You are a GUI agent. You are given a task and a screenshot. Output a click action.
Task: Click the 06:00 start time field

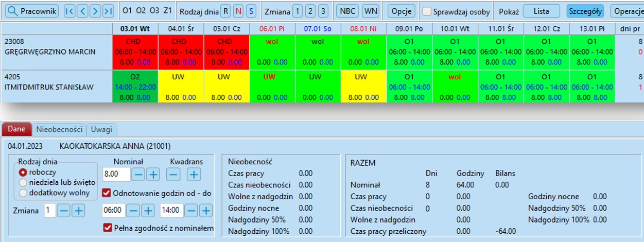pyautogui.click(x=114, y=210)
